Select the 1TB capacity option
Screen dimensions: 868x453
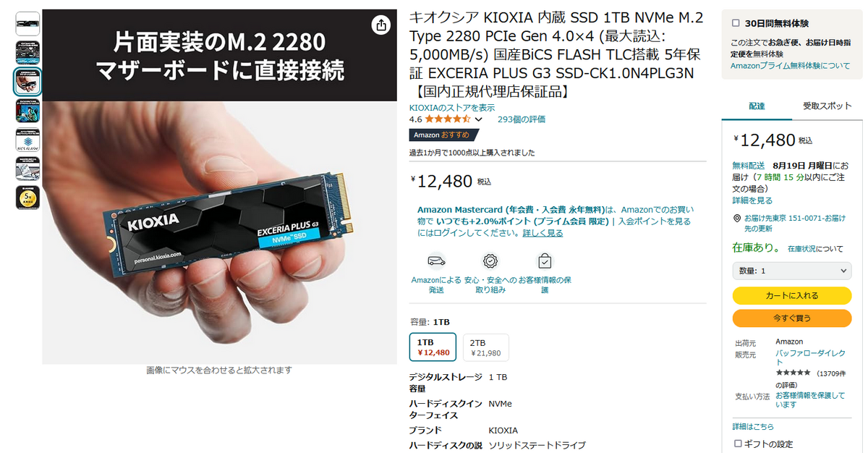433,347
